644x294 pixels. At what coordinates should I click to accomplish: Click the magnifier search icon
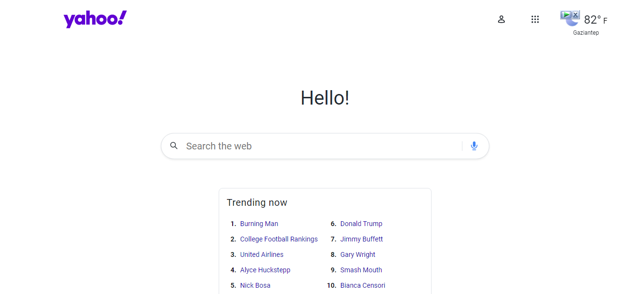click(x=174, y=146)
